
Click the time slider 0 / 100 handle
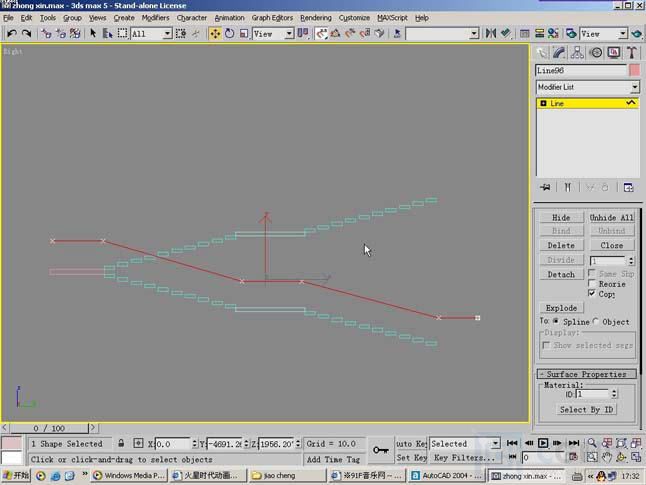point(49,428)
